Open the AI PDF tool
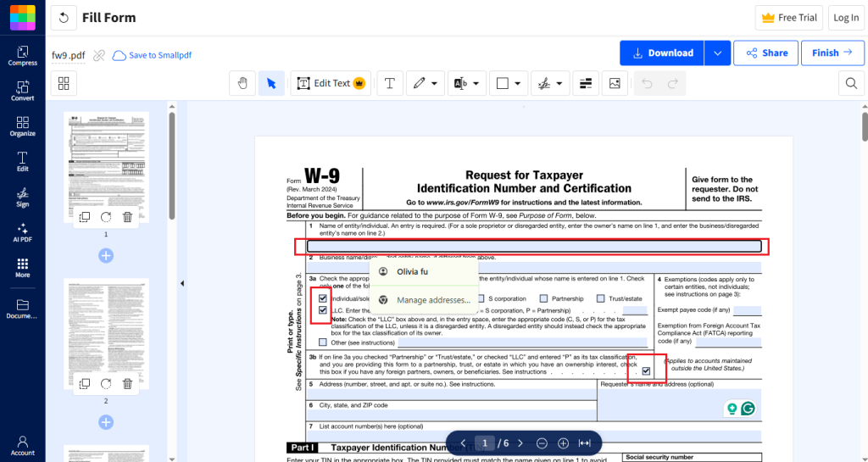 point(23,233)
